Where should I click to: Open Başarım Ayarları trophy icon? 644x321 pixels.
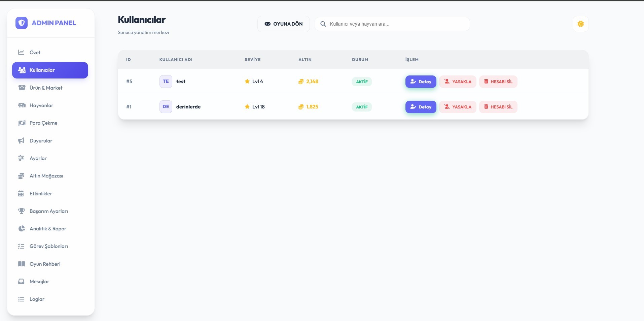[x=21, y=211]
